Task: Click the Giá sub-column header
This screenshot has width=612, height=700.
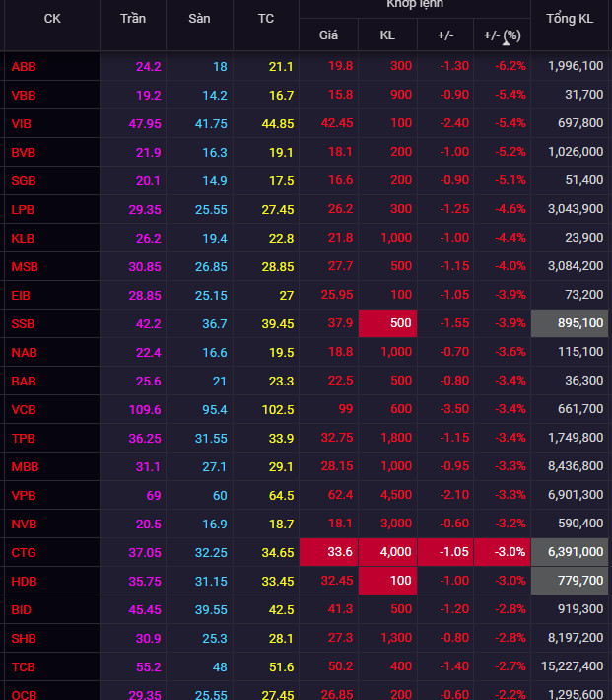Action: coord(328,35)
